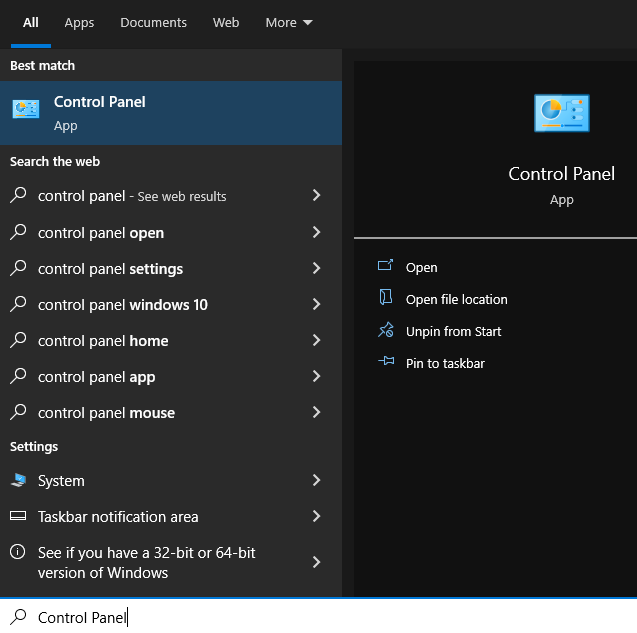The width and height of the screenshot is (637, 633).
Task: Click the Unpin from Start pin icon
Action: [386, 330]
